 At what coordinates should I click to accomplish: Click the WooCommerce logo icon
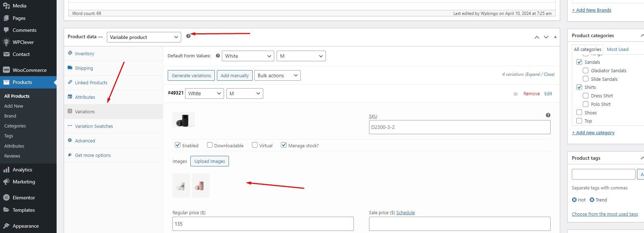6,70
